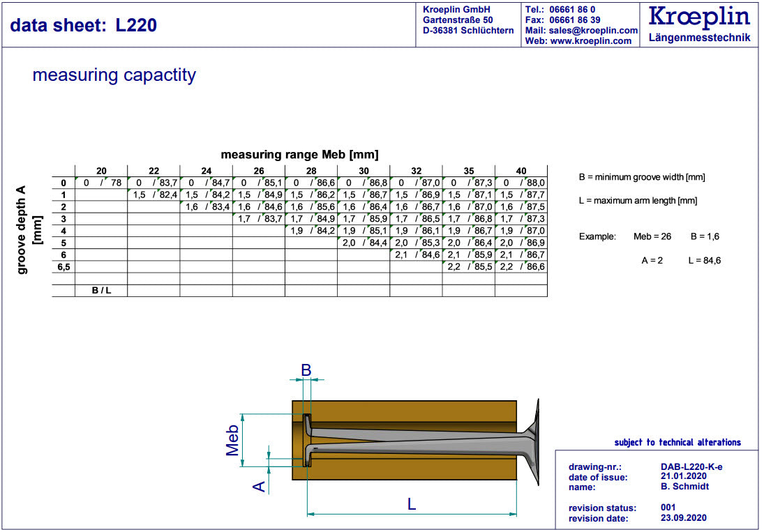Select the 'measuring capacity' heading
This screenshot has height=532, width=764.
(x=114, y=75)
